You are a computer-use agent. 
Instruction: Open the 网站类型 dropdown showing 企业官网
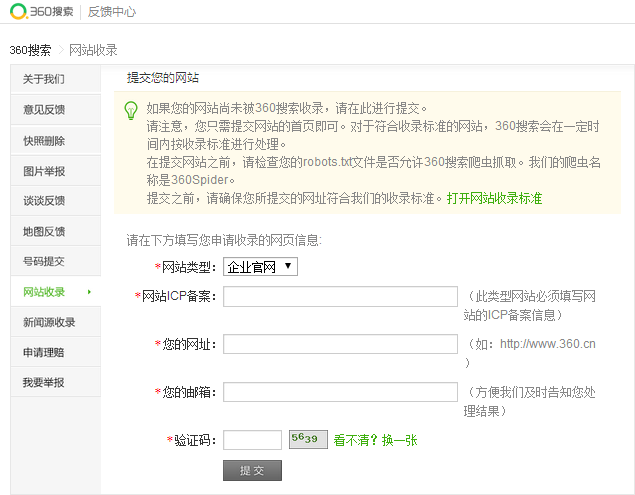click(260, 267)
